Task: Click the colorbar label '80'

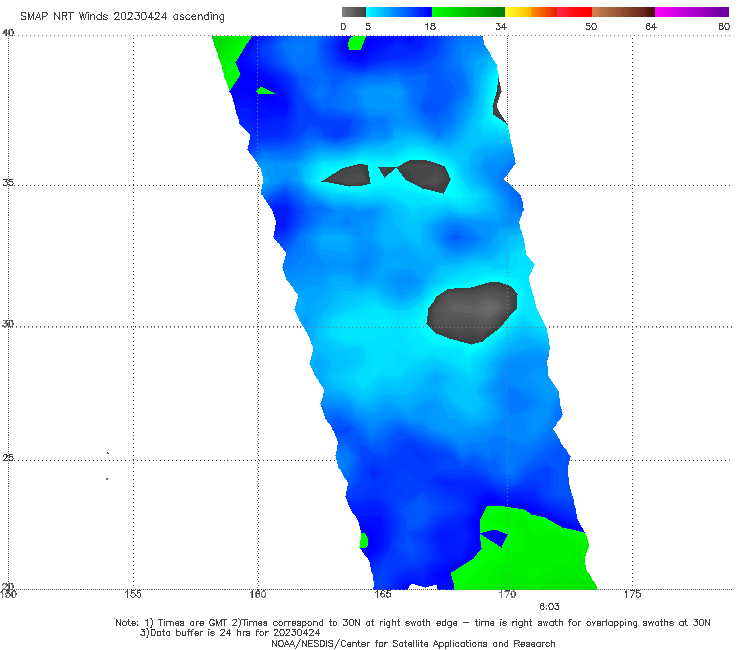Action: (x=724, y=26)
